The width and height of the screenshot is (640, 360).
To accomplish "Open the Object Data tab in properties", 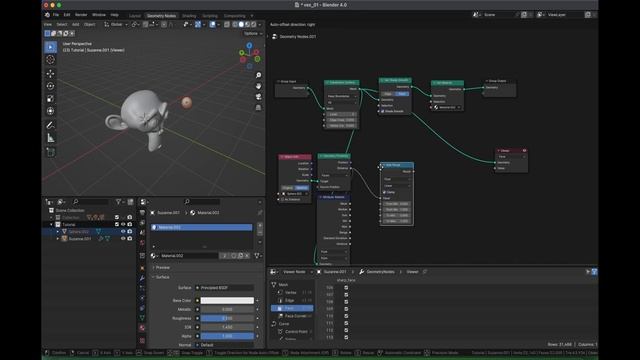I will tap(142, 318).
